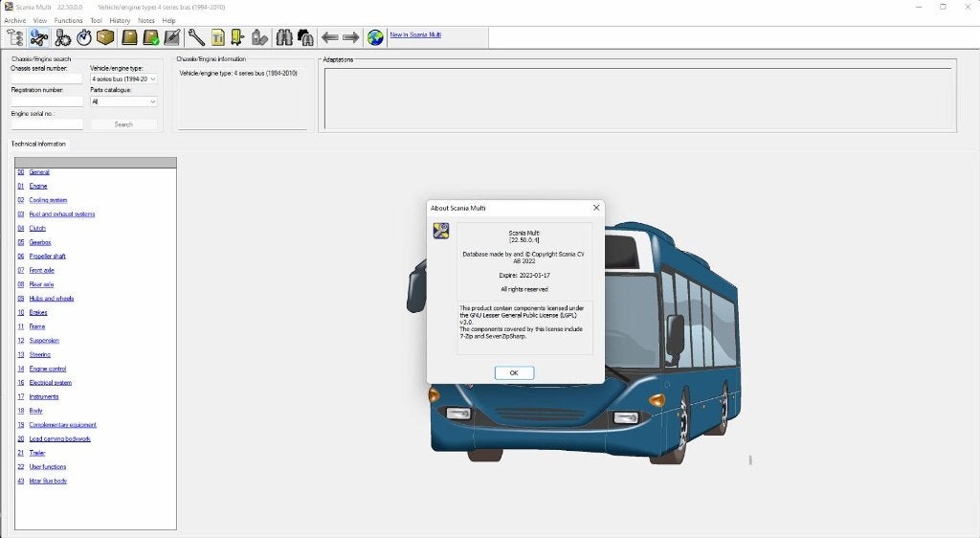Viewport: 980px width, 538px height.
Task: Open the Archive menu
Action: click(15, 21)
